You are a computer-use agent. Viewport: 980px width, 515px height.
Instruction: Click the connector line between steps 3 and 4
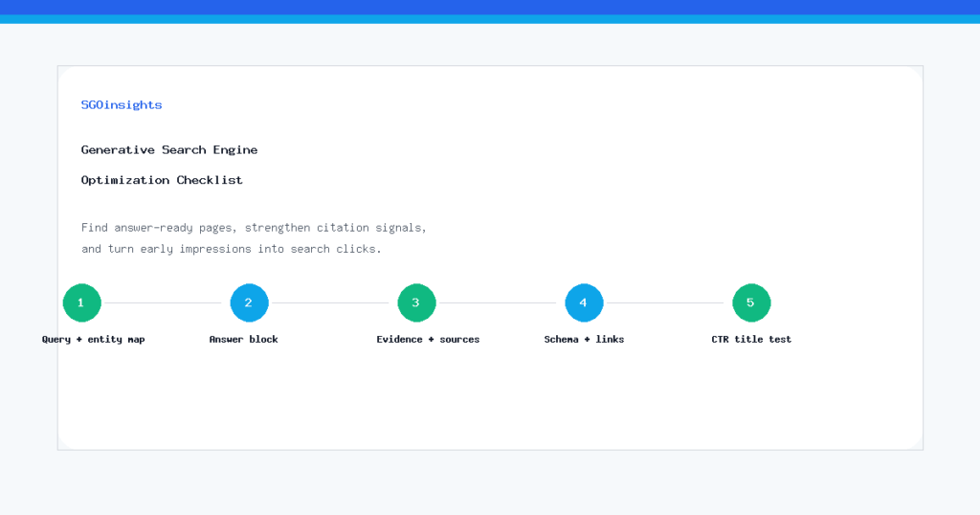[498, 303]
